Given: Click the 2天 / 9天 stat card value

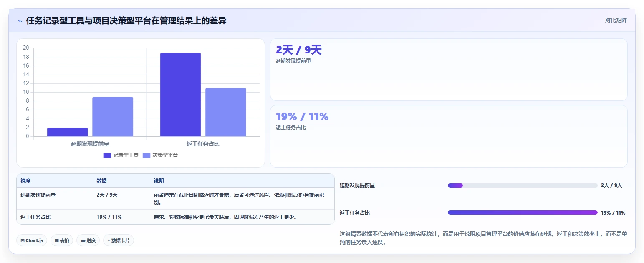Looking at the screenshot, I should [299, 50].
